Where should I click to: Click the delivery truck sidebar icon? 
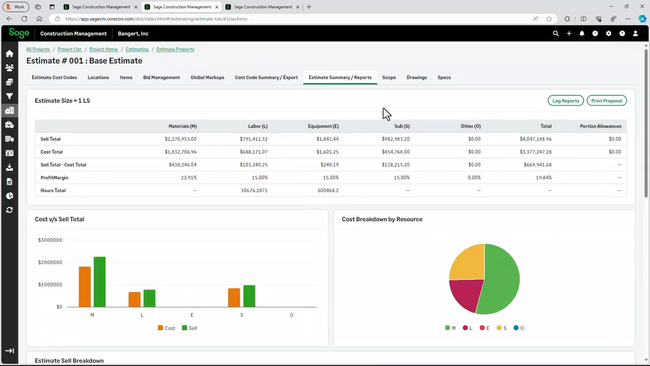[x=9, y=139]
